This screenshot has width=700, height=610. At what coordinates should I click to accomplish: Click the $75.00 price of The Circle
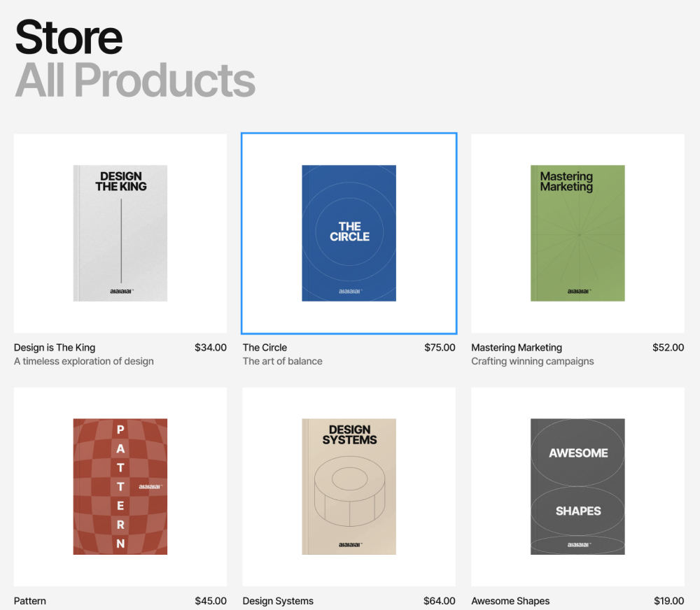coord(440,347)
